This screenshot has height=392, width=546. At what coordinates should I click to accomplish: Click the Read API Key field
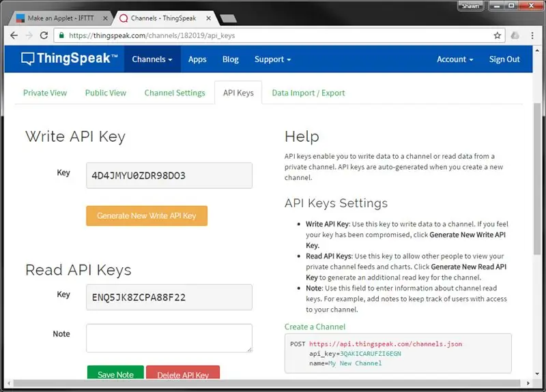169,297
